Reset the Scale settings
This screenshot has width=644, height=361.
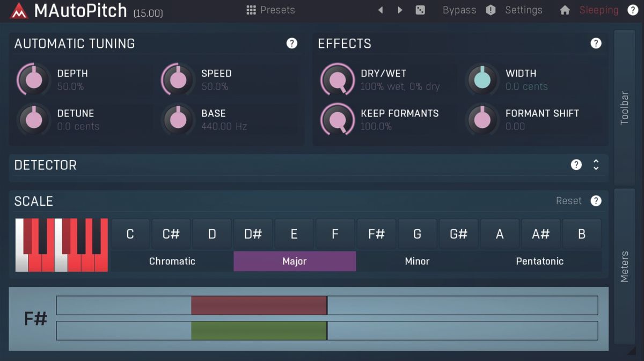tap(568, 200)
